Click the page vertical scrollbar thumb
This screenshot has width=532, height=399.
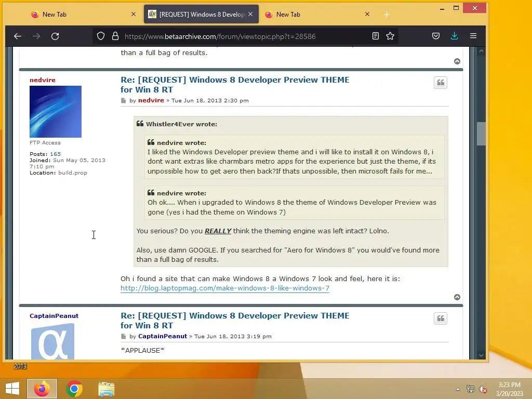point(481,134)
